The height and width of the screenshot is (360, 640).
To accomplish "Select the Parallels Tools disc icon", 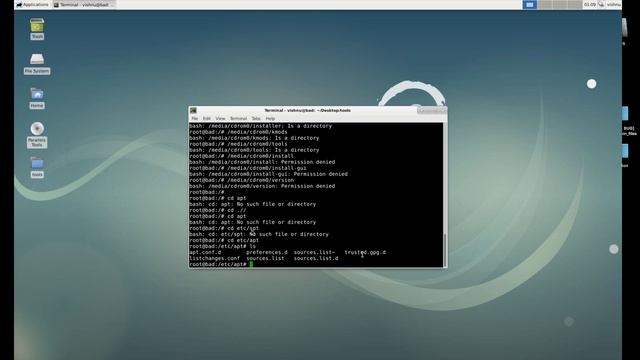I will pyautogui.click(x=37, y=135).
